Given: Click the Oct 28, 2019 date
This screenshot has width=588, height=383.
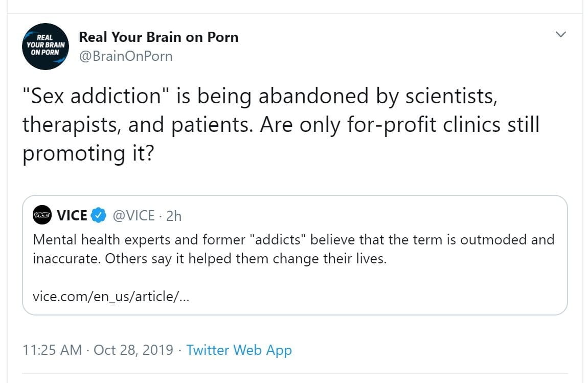Looking at the screenshot, I should tap(133, 350).
